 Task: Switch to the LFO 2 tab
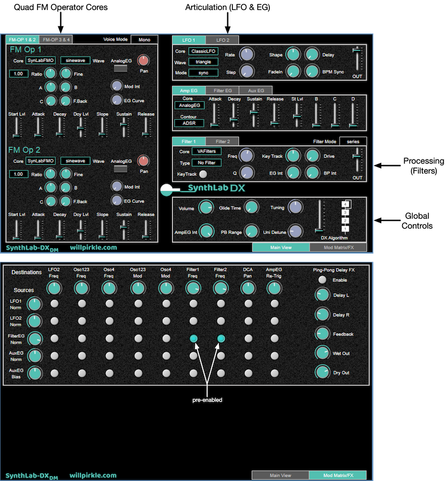click(x=222, y=40)
